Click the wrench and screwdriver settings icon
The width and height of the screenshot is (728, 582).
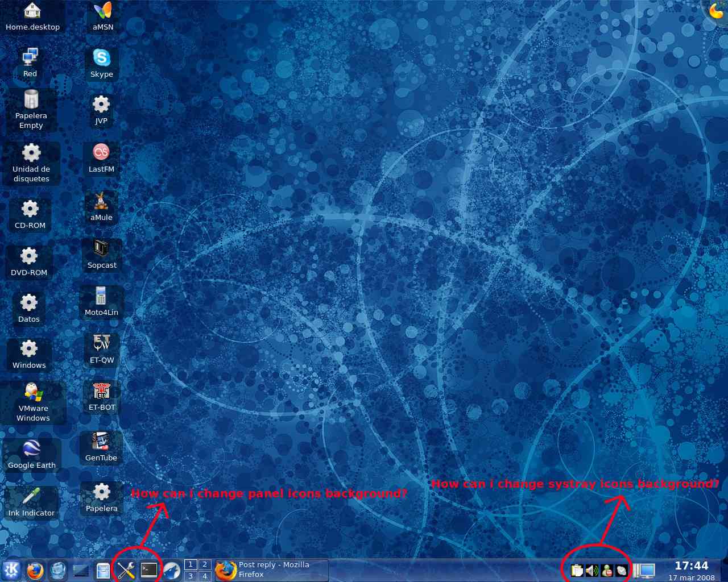tap(126, 570)
